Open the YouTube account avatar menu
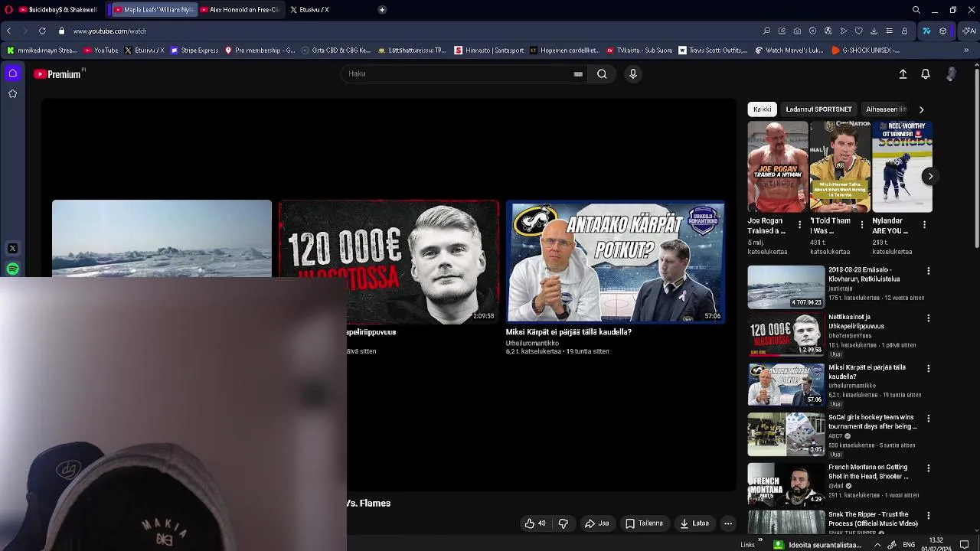Image resolution: width=980 pixels, height=551 pixels. (x=951, y=74)
